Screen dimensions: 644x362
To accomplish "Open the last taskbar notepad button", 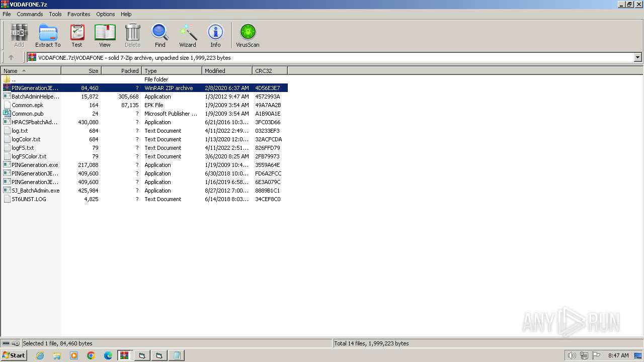I will coord(177,355).
